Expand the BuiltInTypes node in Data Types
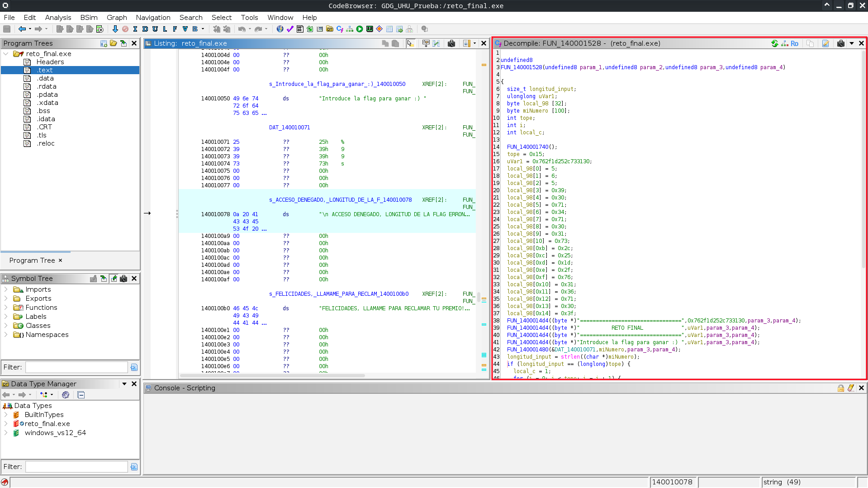The height and width of the screenshot is (488, 868). coord(6,415)
